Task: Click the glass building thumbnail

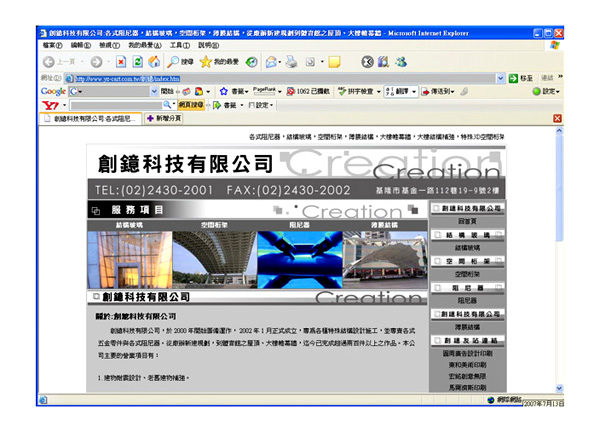Action: pyautogui.click(x=130, y=260)
